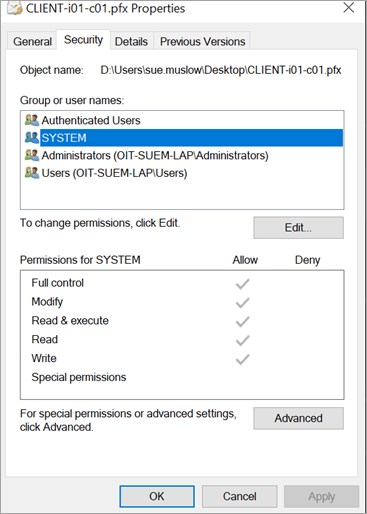The height and width of the screenshot is (514, 367).
Task: Click the Authenticated Users group icon
Action: [32, 120]
